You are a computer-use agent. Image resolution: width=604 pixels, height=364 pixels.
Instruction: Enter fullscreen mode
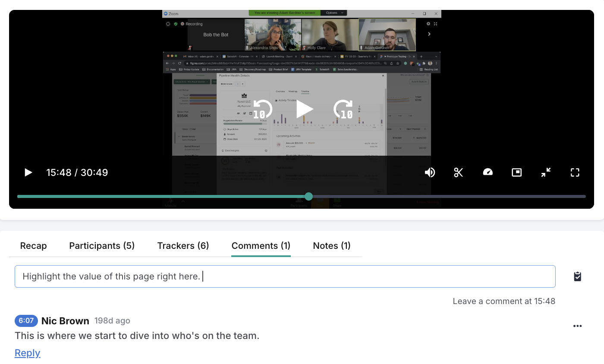pyautogui.click(x=575, y=173)
